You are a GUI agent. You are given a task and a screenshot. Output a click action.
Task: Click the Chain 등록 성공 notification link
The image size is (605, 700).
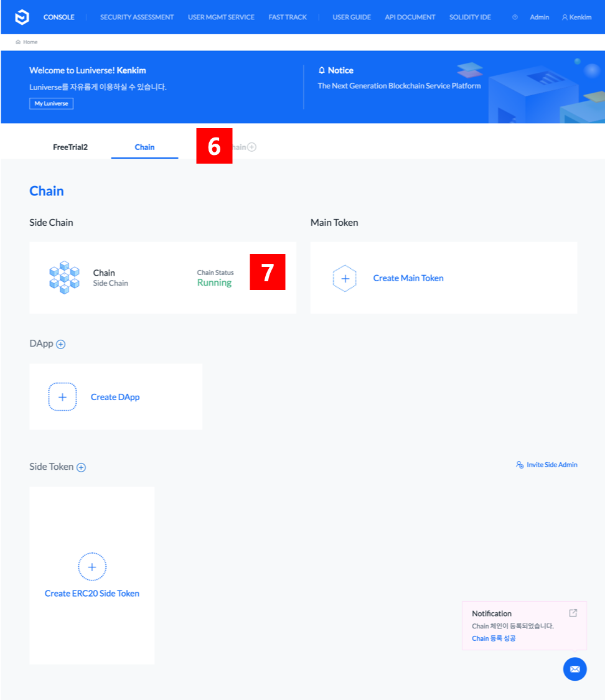494,638
